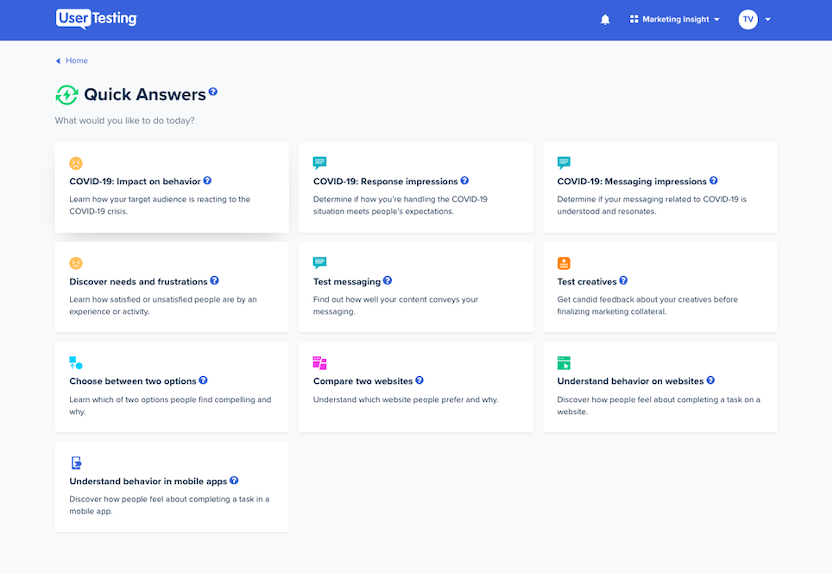Click 'Find out how well your content conveys' text

(395, 306)
